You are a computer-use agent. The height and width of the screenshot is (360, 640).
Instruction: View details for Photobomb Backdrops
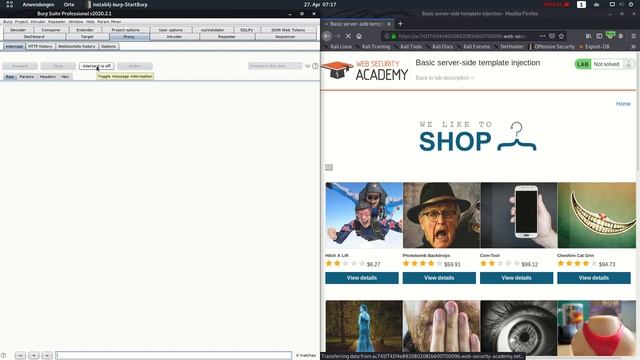tap(439, 278)
